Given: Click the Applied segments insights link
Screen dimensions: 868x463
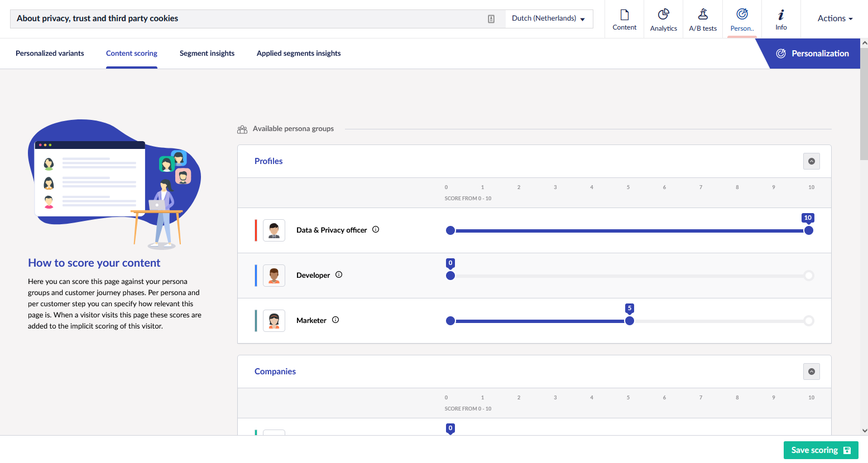Looking at the screenshot, I should (x=299, y=53).
